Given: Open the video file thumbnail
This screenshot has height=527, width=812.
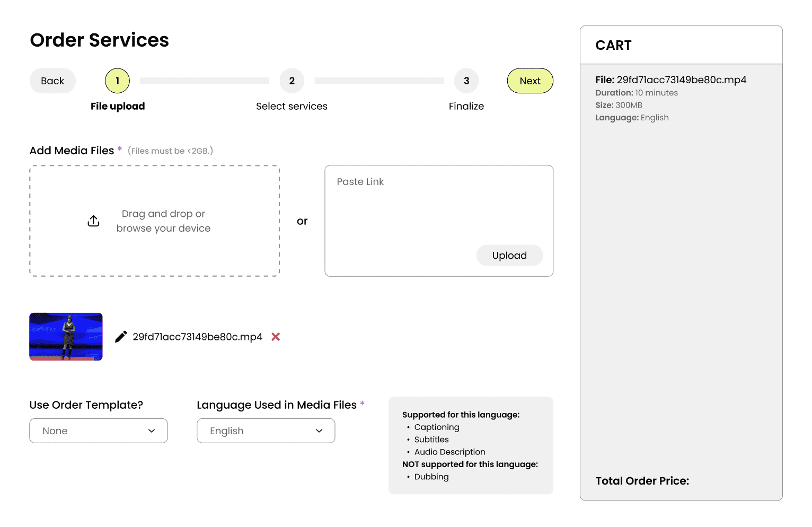Looking at the screenshot, I should coord(66,337).
